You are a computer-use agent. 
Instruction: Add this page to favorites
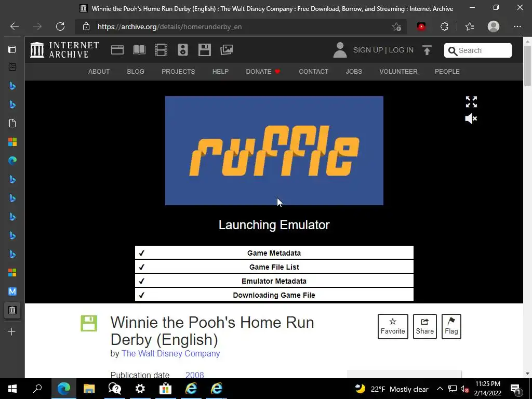pos(396,26)
